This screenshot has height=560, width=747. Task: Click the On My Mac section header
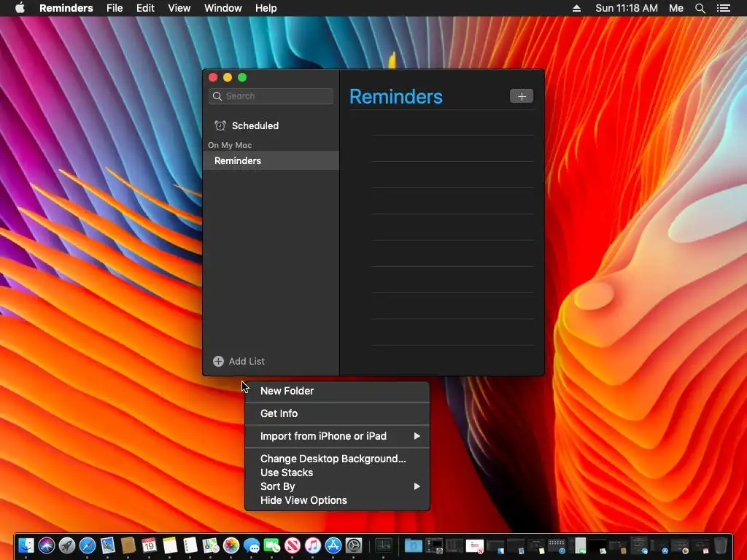click(230, 145)
